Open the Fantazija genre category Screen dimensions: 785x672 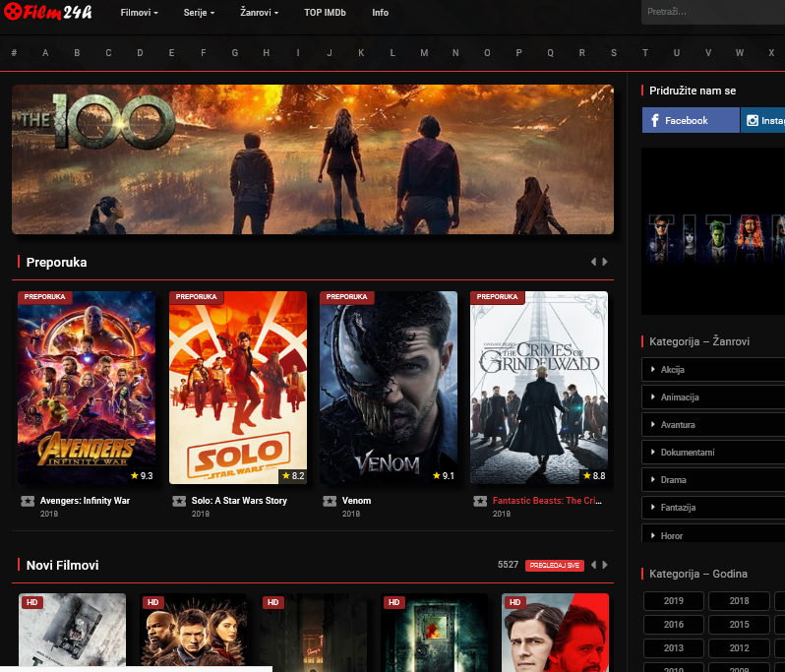click(x=713, y=508)
